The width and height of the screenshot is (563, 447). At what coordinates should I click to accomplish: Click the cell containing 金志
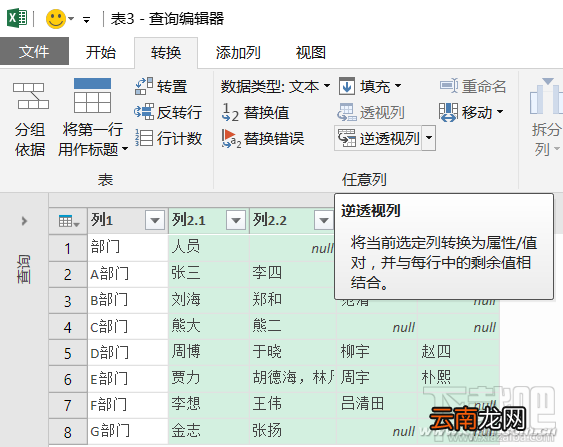[209, 432]
